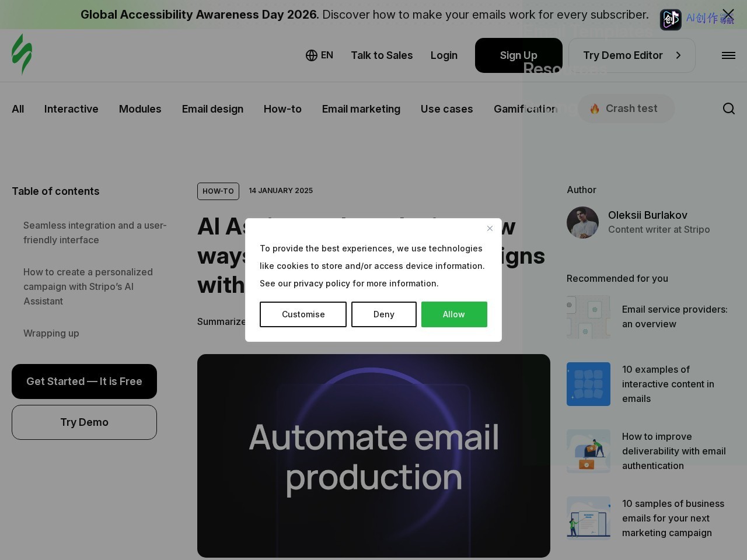747x560 pixels.
Task: Switch to the Modules category
Action: coord(140,109)
